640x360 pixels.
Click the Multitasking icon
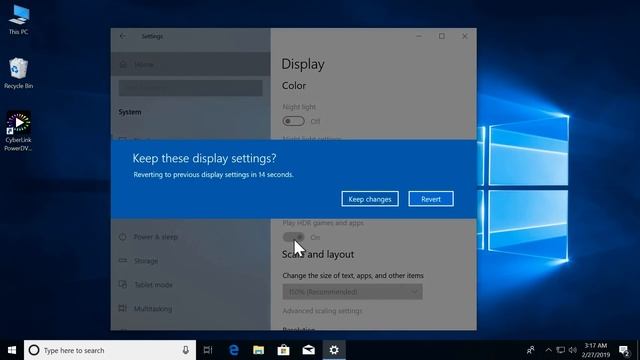[122, 309]
